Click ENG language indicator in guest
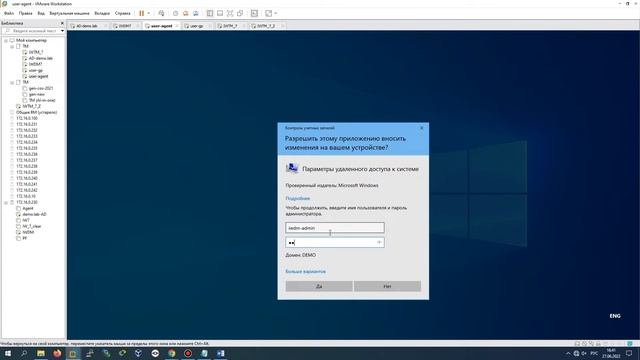Screen dimensions: 640x360 615,316
